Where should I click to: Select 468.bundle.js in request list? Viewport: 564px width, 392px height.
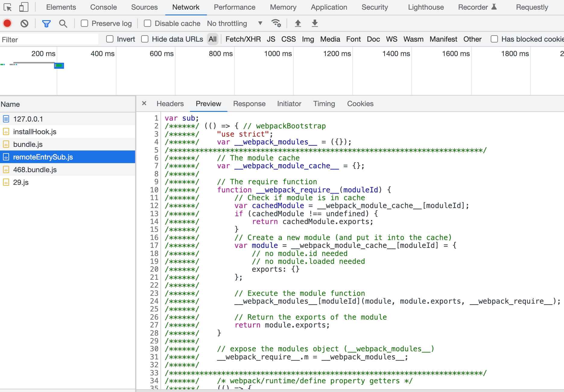(35, 170)
